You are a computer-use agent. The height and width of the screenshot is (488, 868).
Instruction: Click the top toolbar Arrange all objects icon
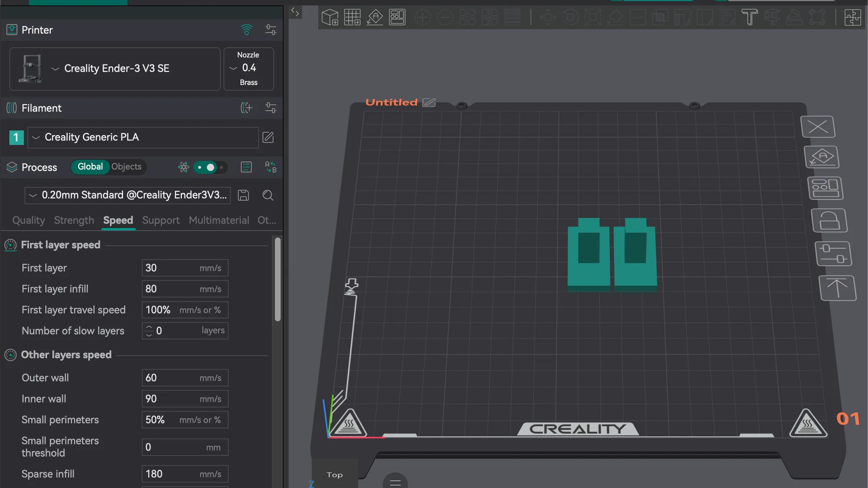397,17
